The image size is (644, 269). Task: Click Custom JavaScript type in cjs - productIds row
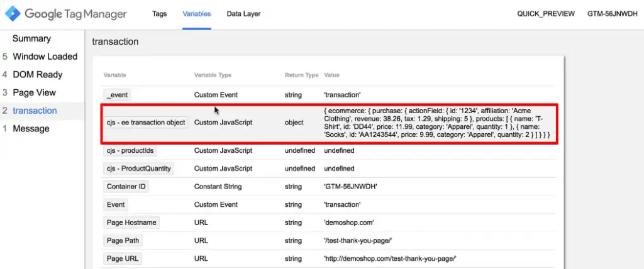click(x=223, y=151)
